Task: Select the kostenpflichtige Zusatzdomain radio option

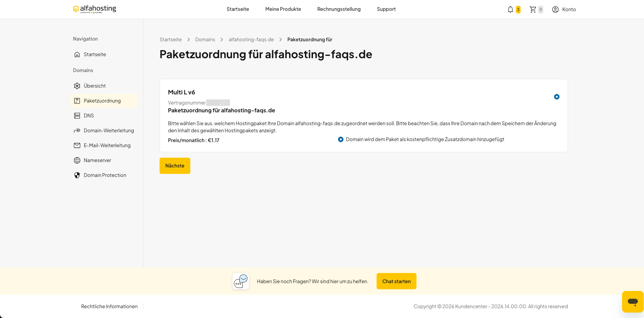Action: click(x=341, y=139)
